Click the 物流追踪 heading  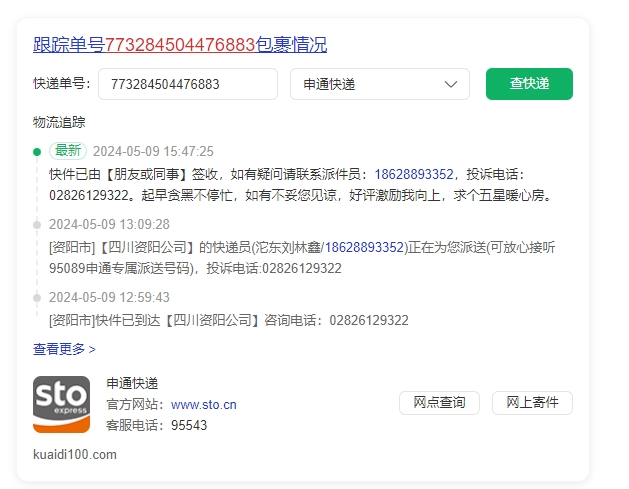[x=59, y=122]
